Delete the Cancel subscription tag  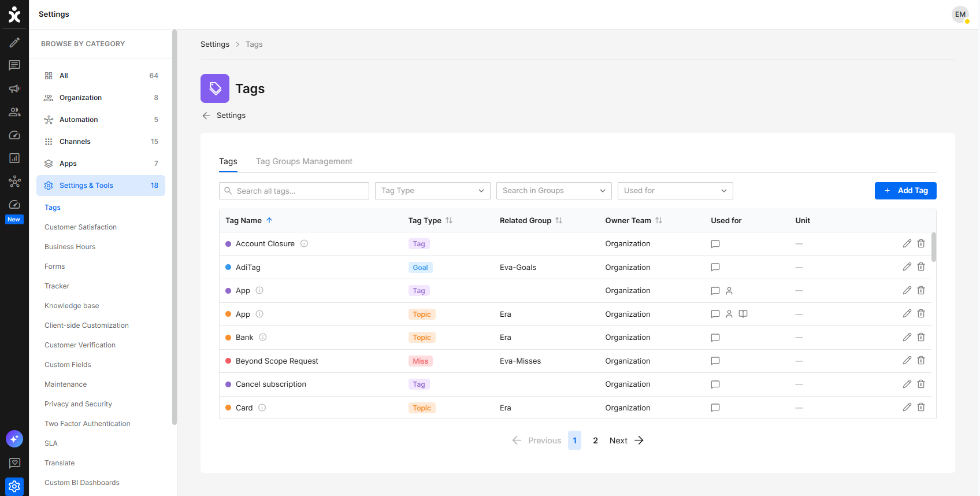(921, 384)
